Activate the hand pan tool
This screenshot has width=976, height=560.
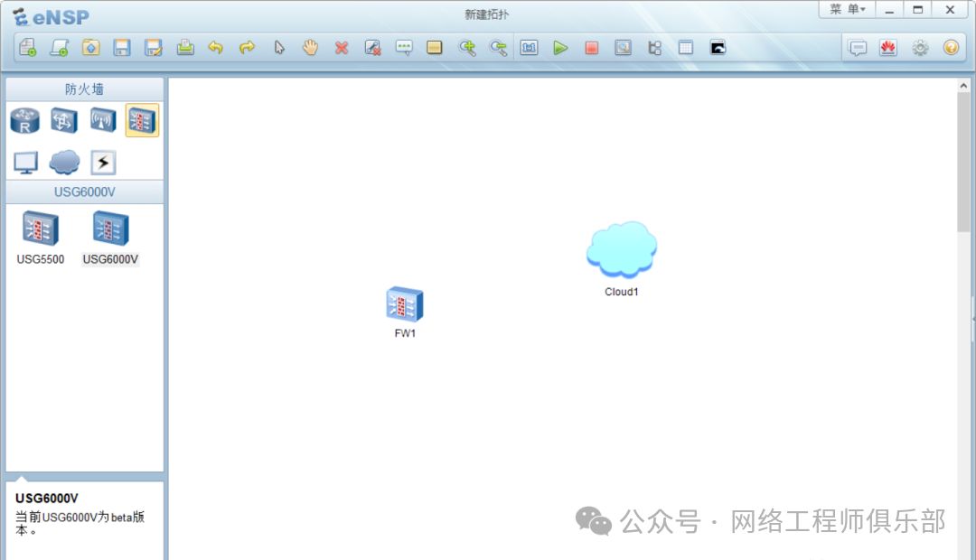point(310,47)
